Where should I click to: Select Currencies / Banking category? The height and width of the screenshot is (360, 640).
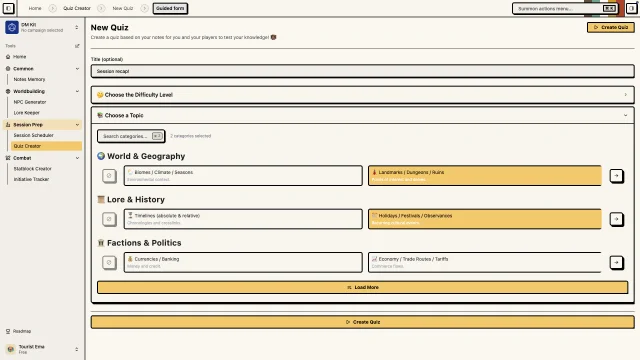[x=243, y=262]
